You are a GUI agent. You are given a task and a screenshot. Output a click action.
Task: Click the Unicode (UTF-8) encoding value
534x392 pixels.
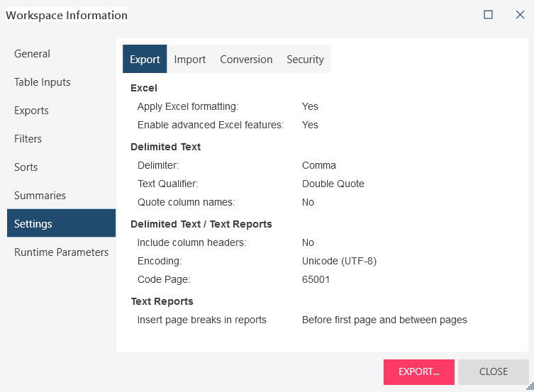click(x=339, y=261)
